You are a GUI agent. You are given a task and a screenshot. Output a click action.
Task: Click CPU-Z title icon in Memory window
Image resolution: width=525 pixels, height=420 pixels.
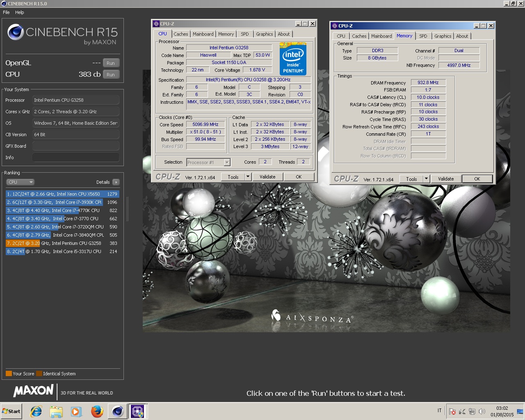click(x=334, y=26)
